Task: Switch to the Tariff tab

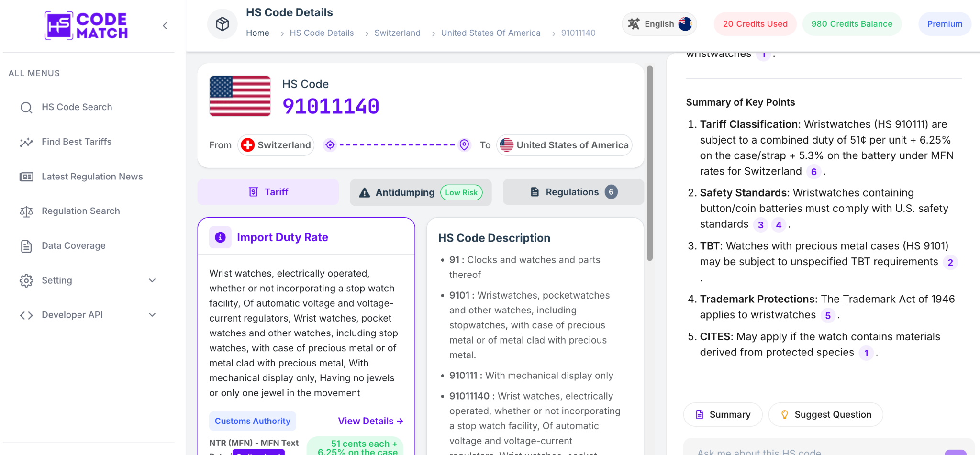Action: [x=268, y=192]
